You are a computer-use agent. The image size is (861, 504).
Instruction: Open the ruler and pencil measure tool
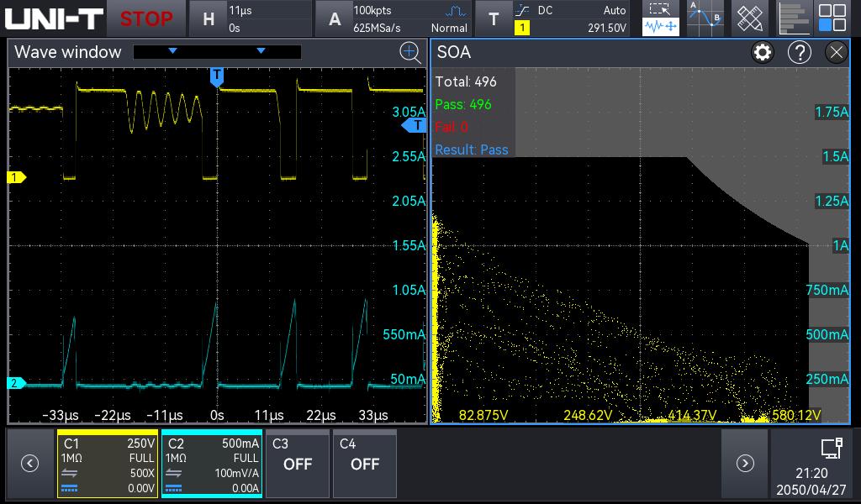point(749,18)
